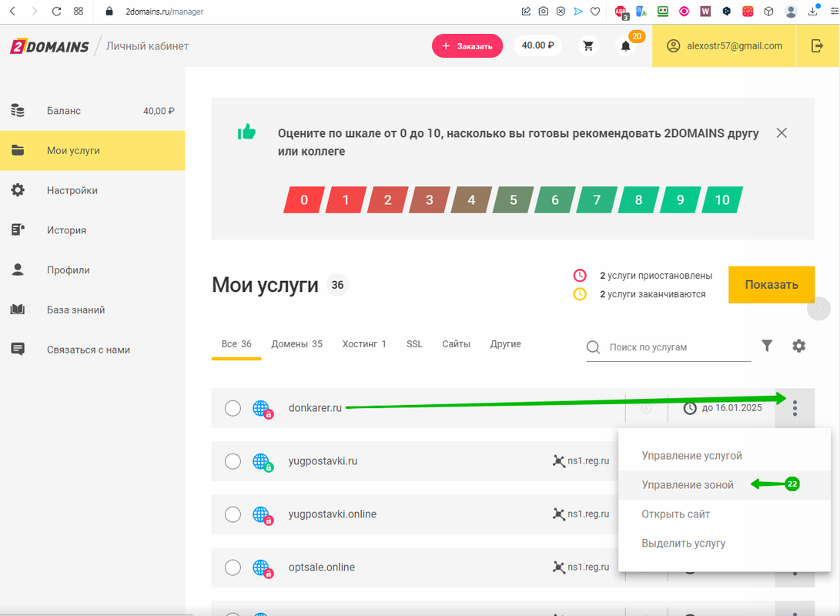Switch to the Домены 35 tab
840x616 pixels.
tap(296, 344)
